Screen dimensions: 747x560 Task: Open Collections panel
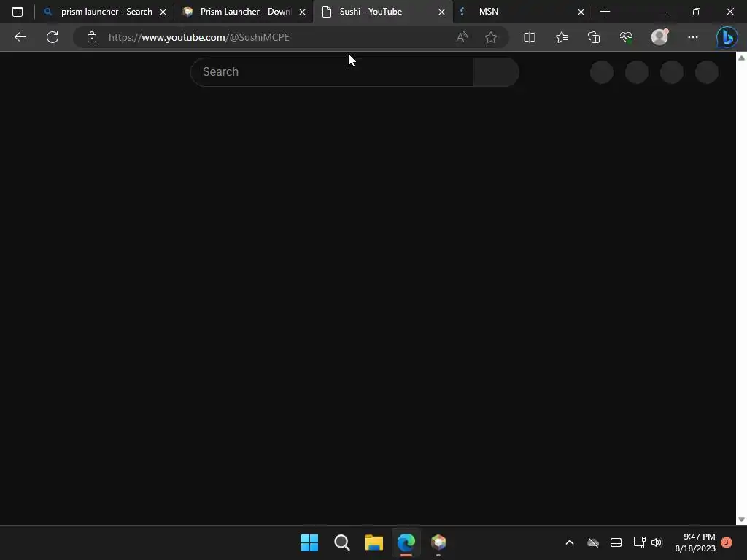594,37
